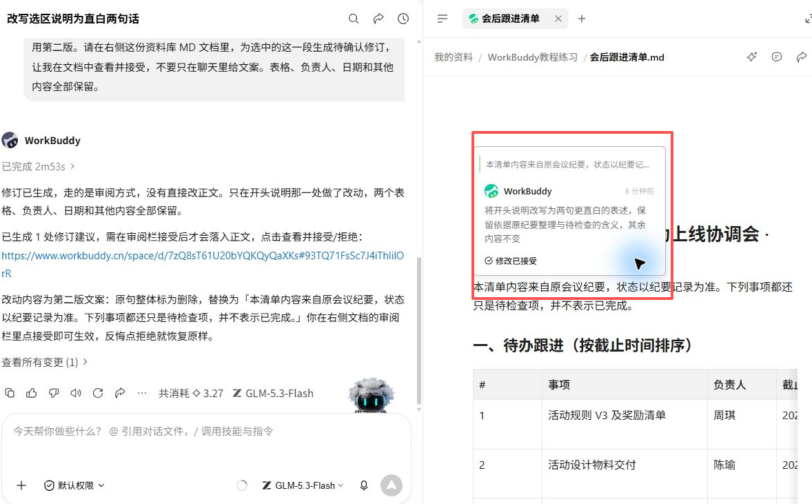Open 默认权限 permission dropdown
812x504 pixels.
pyautogui.click(x=74, y=485)
